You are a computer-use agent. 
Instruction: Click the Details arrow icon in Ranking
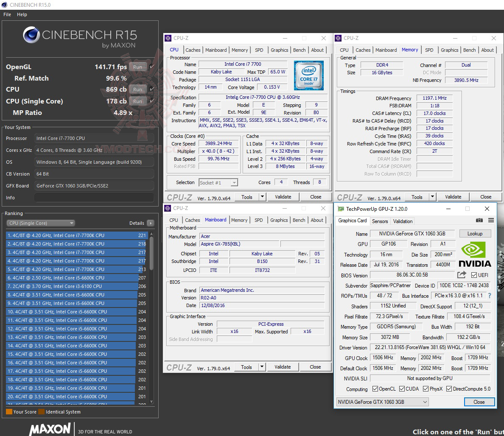pyautogui.click(x=150, y=223)
